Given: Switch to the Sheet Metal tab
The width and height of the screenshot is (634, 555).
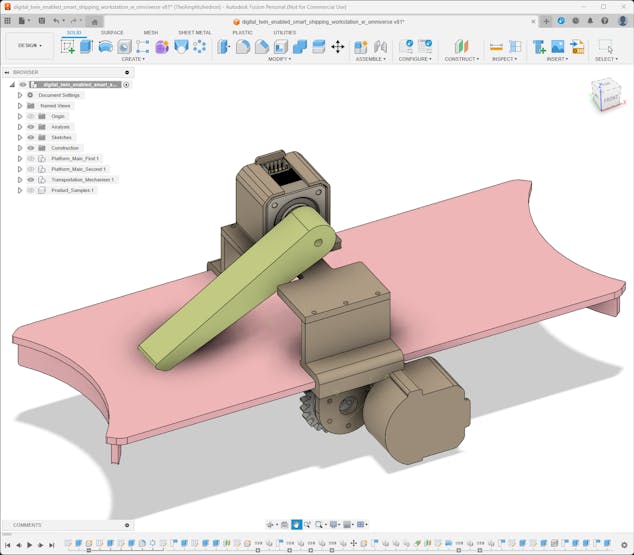Looking at the screenshot, I should pyautogui.click(x=194, y=32).
